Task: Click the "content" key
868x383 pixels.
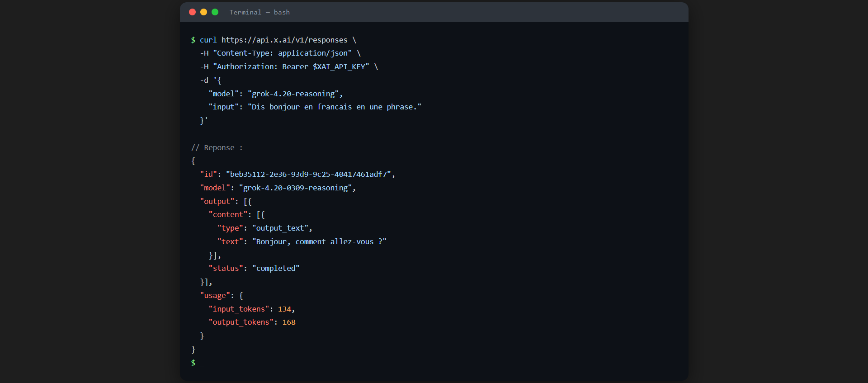Action: coord(228,214)
